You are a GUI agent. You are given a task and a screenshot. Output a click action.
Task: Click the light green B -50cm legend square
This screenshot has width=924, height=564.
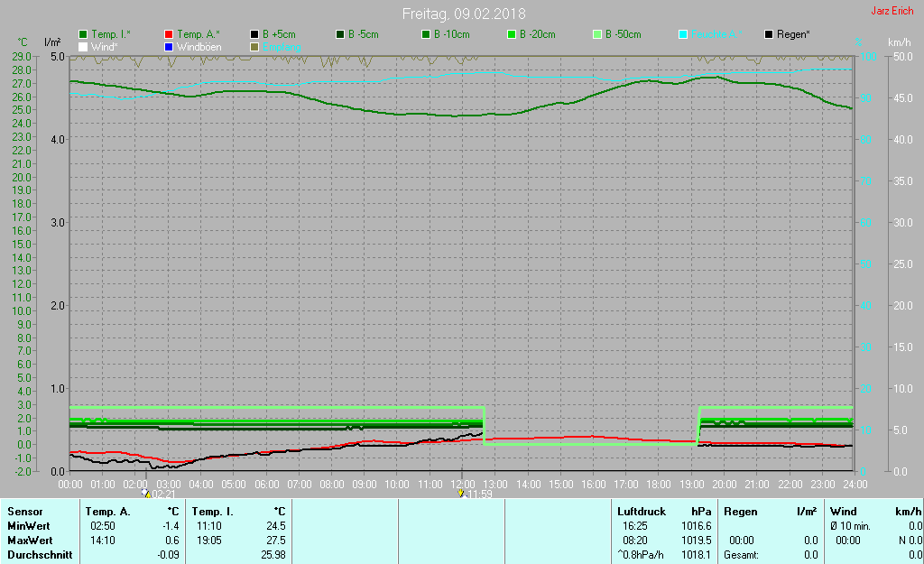point(597,34)
